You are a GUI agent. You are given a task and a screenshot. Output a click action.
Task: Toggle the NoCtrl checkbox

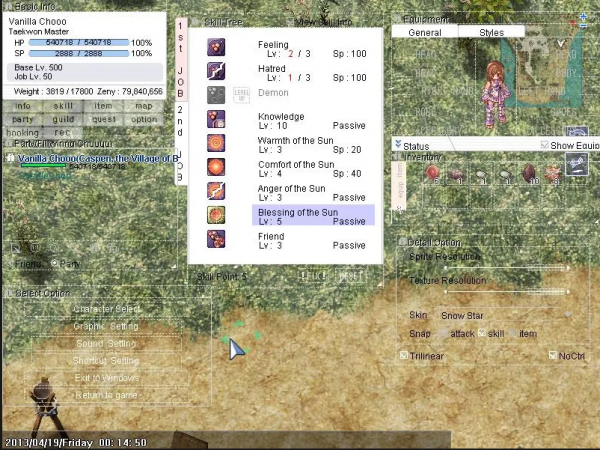pyautogui.click(x=552, y=355)
